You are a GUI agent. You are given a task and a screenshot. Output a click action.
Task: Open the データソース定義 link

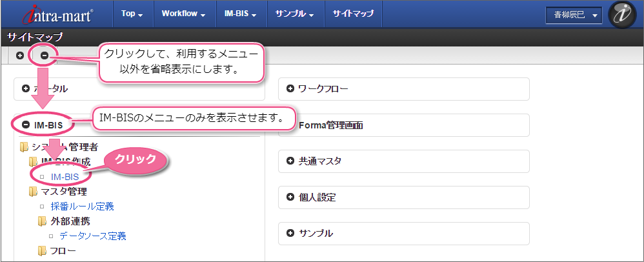tap(93, 236)
